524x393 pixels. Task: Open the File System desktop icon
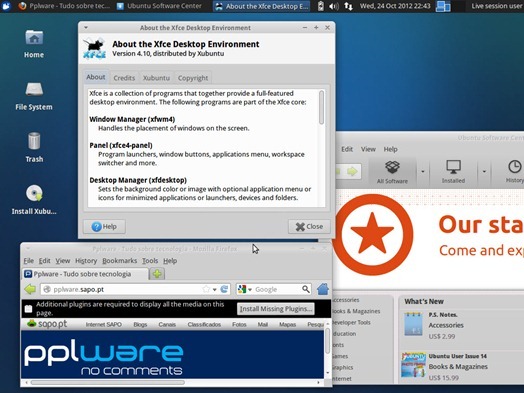pyautogui.click(x=34, y=96)
